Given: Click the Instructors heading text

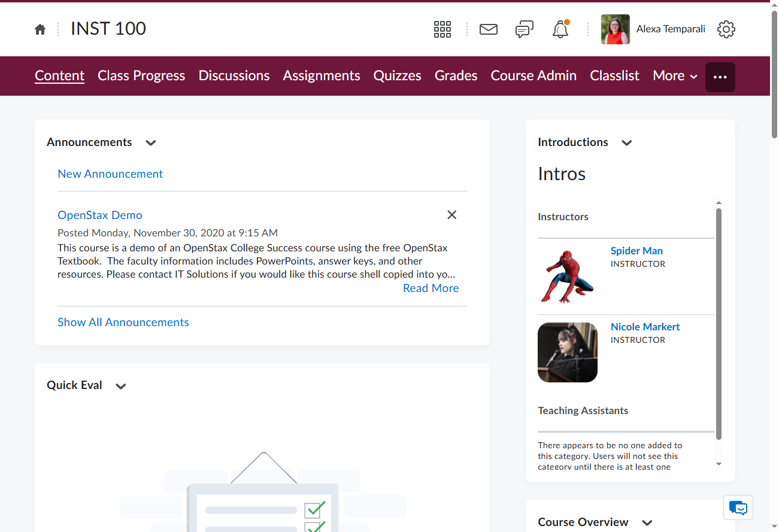Looking at the screenshot, I should (x=563, y=217).
